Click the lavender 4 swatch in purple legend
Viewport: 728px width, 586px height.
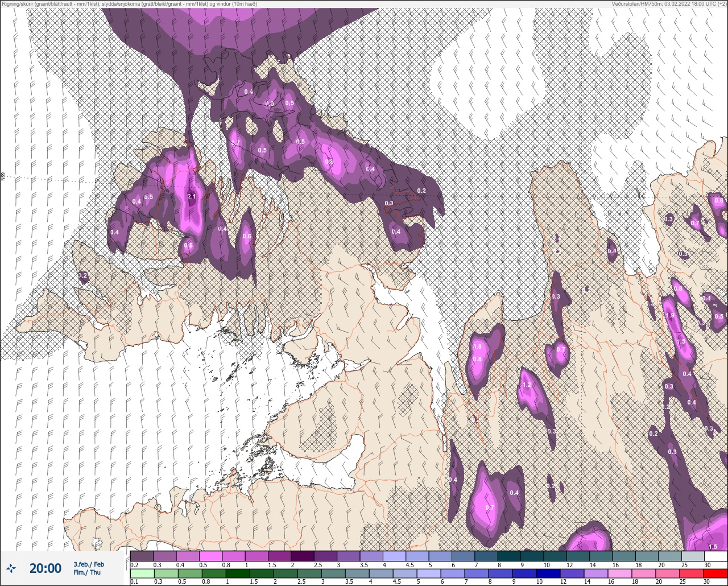point(394,556)
